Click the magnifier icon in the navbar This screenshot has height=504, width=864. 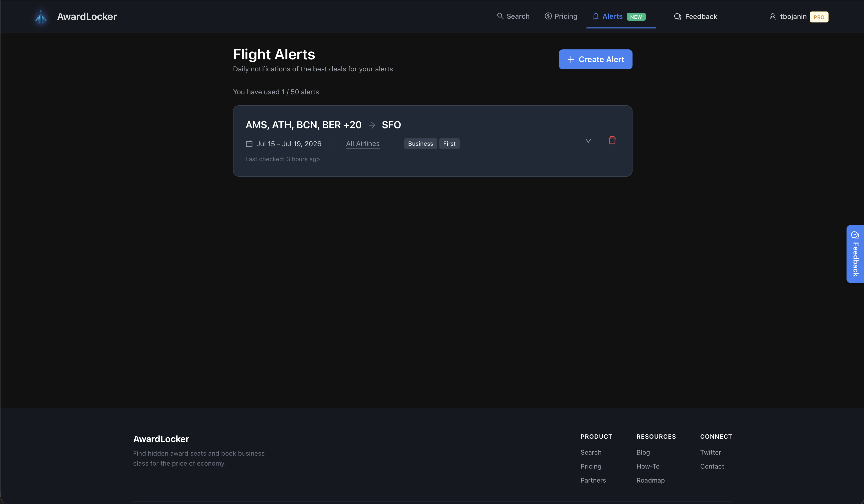click(x=500, y=16)
